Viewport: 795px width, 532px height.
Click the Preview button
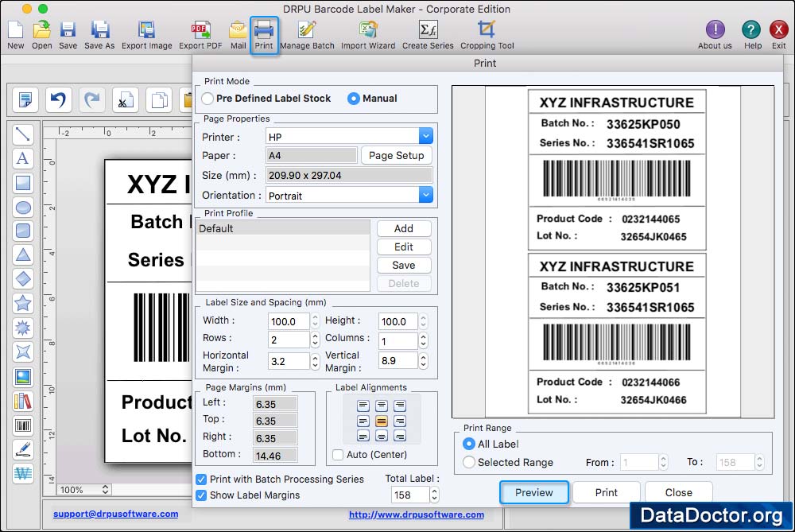tap(534, 492)
